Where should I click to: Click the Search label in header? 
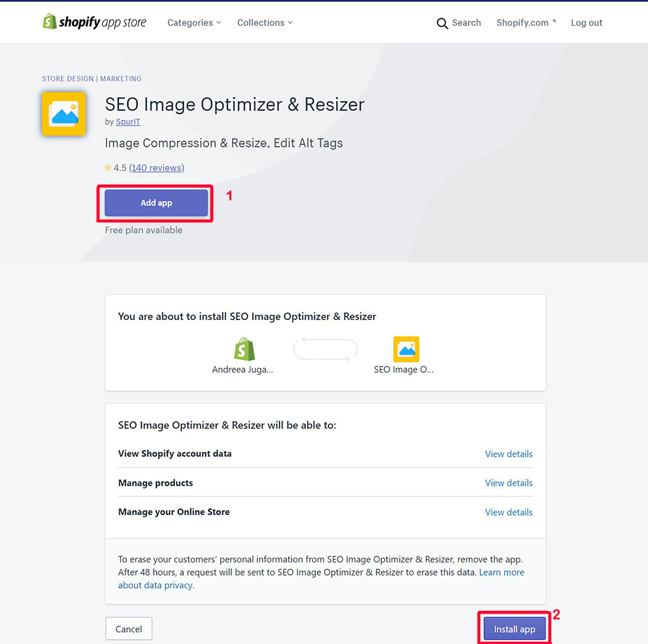pos(466,23)
